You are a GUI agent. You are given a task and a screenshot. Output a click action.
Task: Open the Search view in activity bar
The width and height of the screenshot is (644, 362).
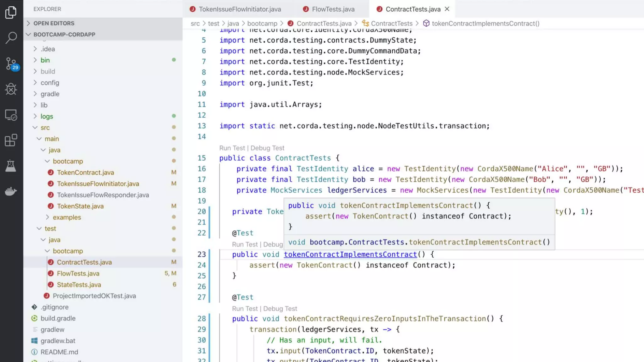[11, 38]
